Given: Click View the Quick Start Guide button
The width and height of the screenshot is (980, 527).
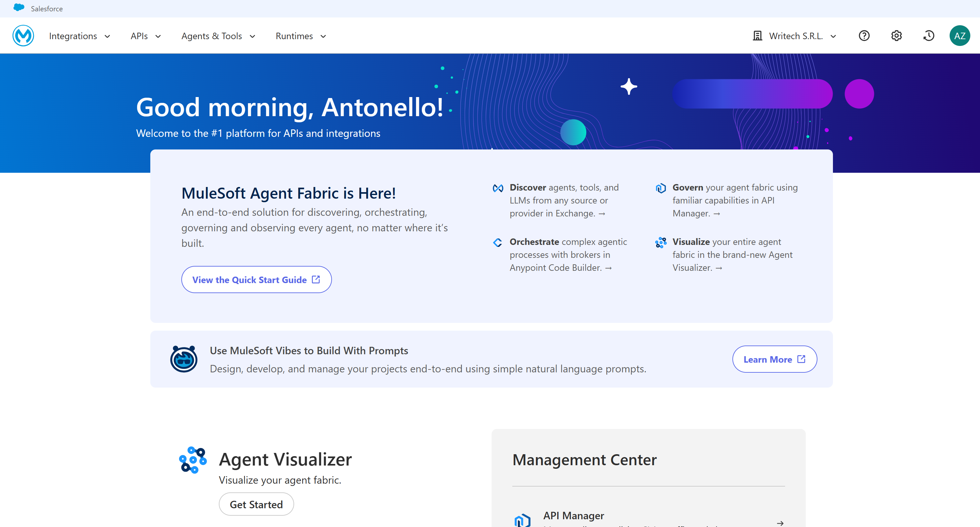Looking at the screenshot, I should click(x=256, y=280).
